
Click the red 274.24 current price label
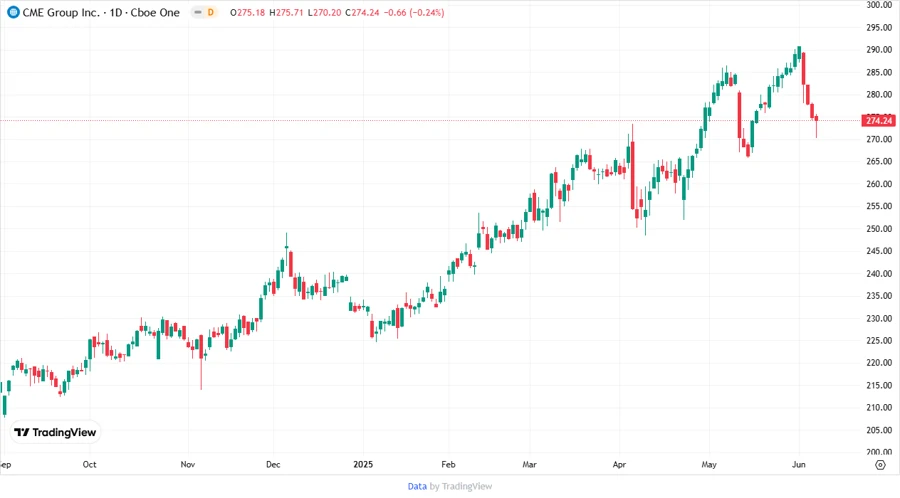(879, 120)
